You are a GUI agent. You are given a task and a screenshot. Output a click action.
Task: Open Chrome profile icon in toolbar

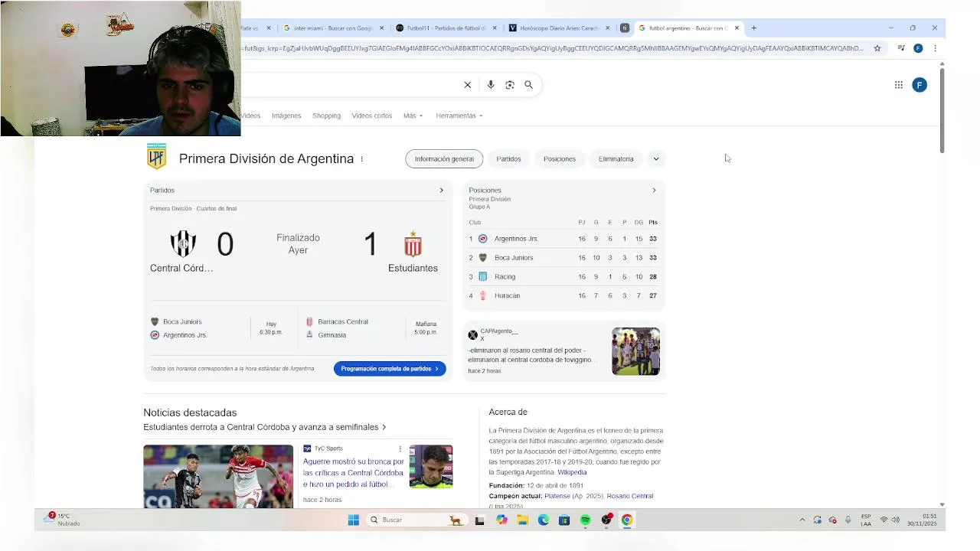(918, 48)
